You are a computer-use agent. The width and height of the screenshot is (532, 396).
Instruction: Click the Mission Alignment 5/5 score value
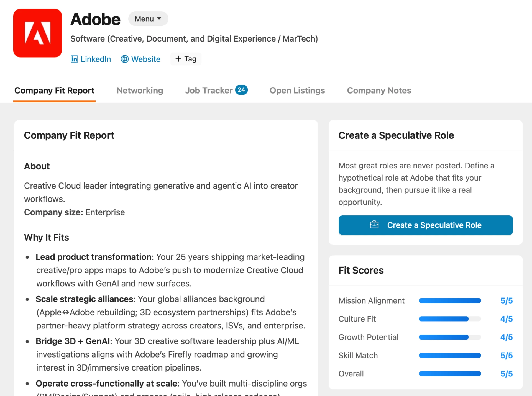click(x=507, y=300)
